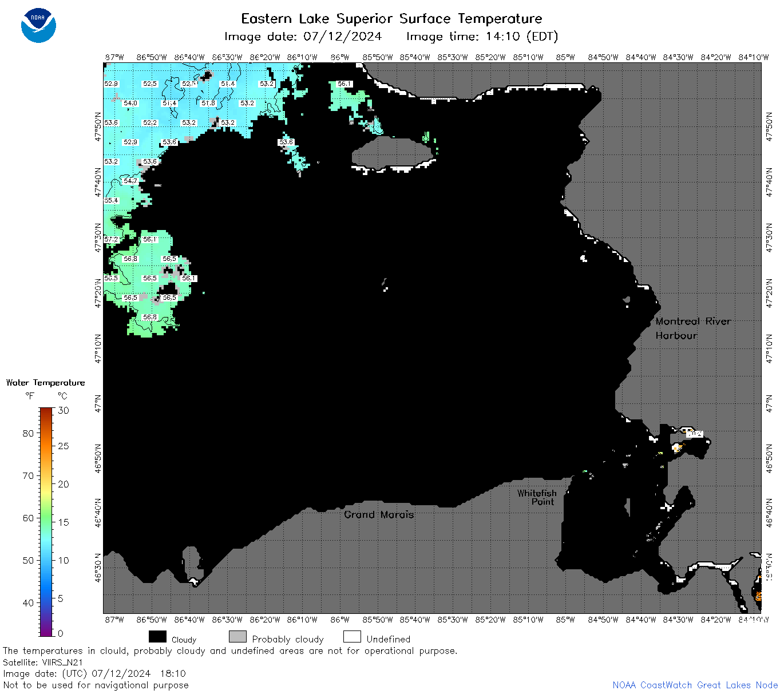
Task: Click the 47°30'N label on right axis
Action: click(769, 237)
